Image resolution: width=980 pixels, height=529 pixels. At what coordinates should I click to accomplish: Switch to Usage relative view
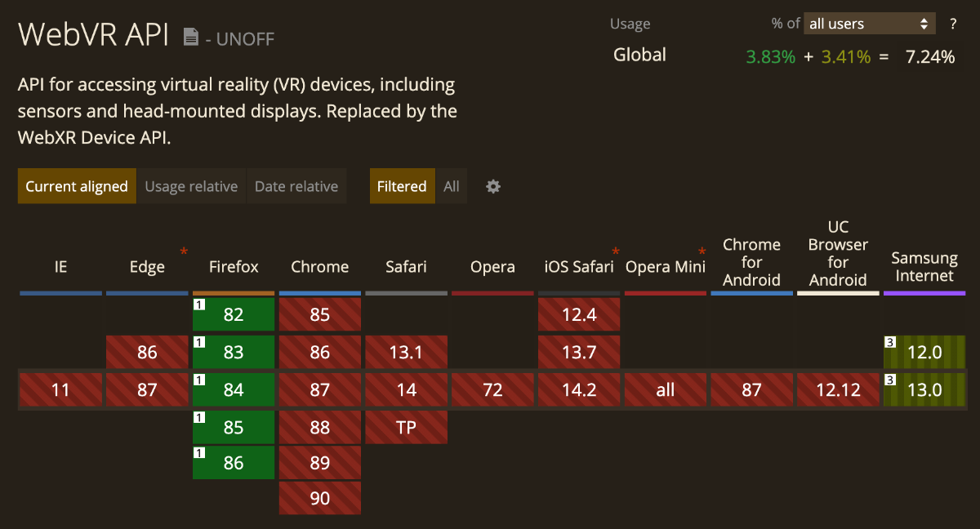tap(191, 186)
